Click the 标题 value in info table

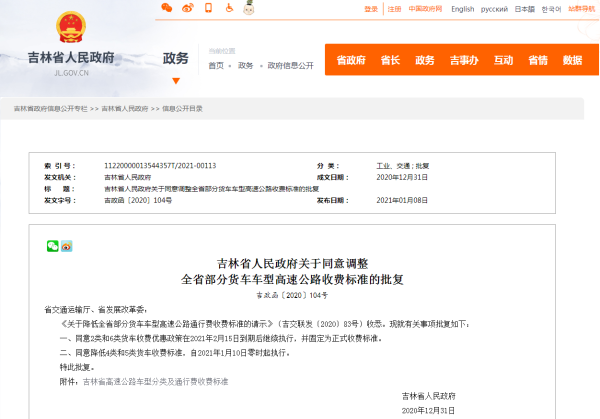pos(212,189)
